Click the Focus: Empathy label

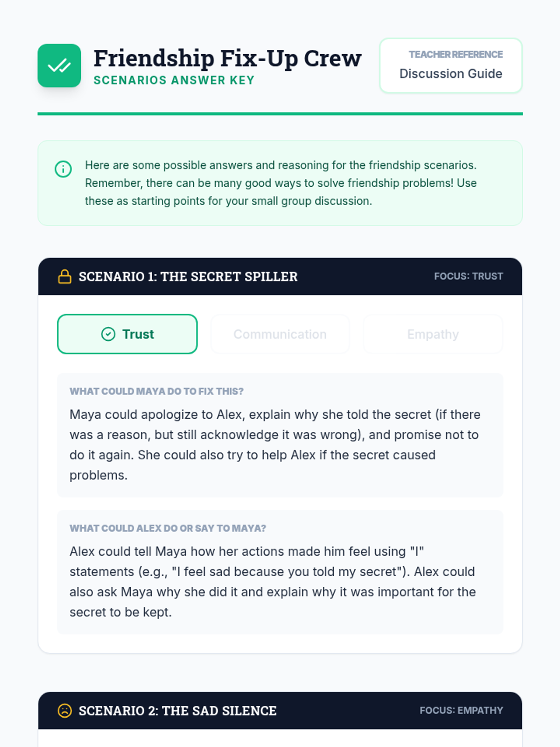tap(461, 711)
